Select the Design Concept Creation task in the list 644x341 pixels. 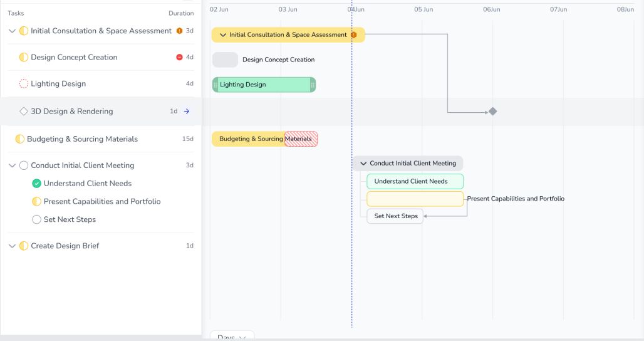tap(74, 57)
